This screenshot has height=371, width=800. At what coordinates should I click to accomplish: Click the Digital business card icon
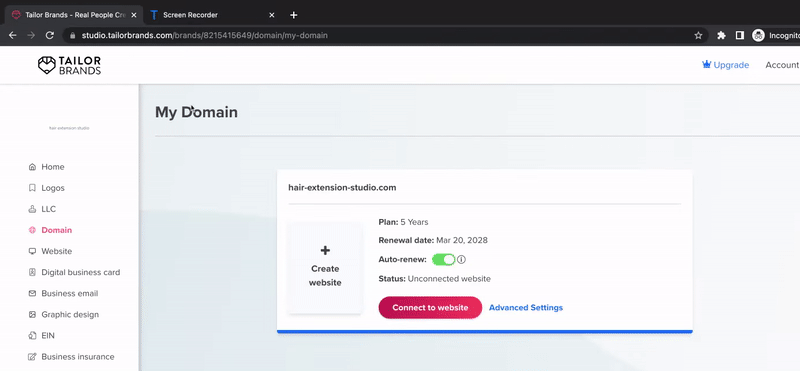[x=33, y=273]
